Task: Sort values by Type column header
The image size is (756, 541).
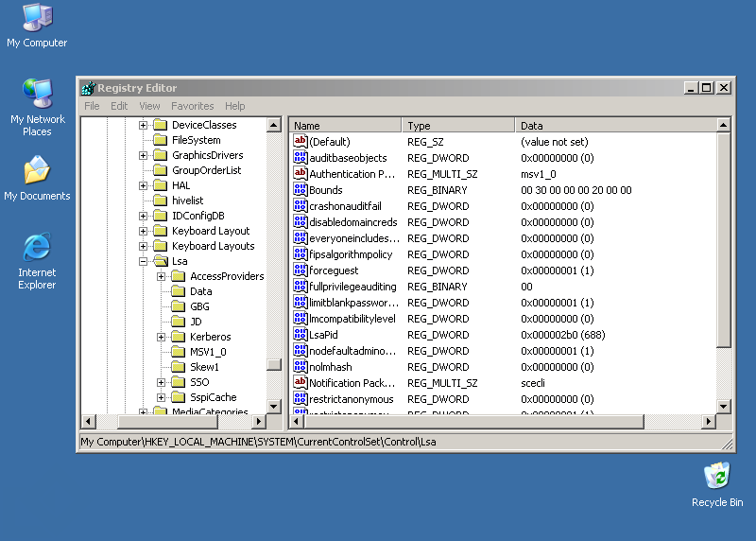Action: (x=458, y=126)
